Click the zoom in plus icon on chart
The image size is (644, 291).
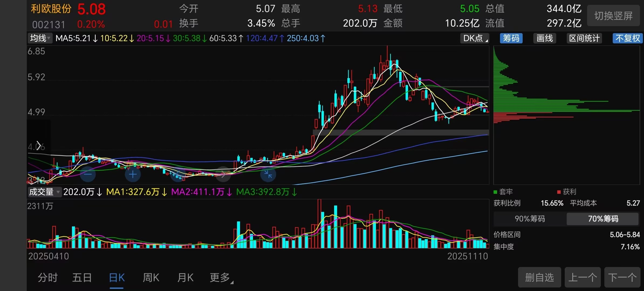(x=133, y=174)
